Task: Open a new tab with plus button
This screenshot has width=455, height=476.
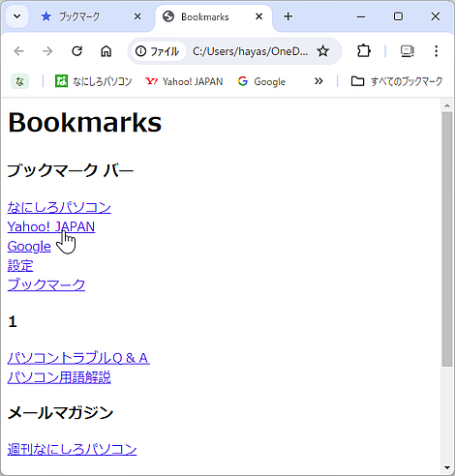Action: pos(288,16)
